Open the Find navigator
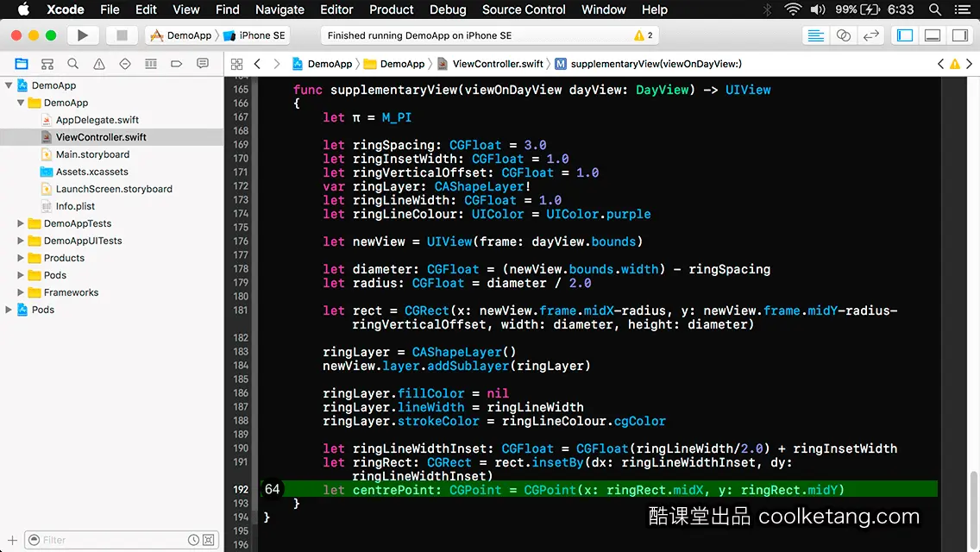This screenshot has width=980, height=552. pyautogui.click(x=73, y=64)
